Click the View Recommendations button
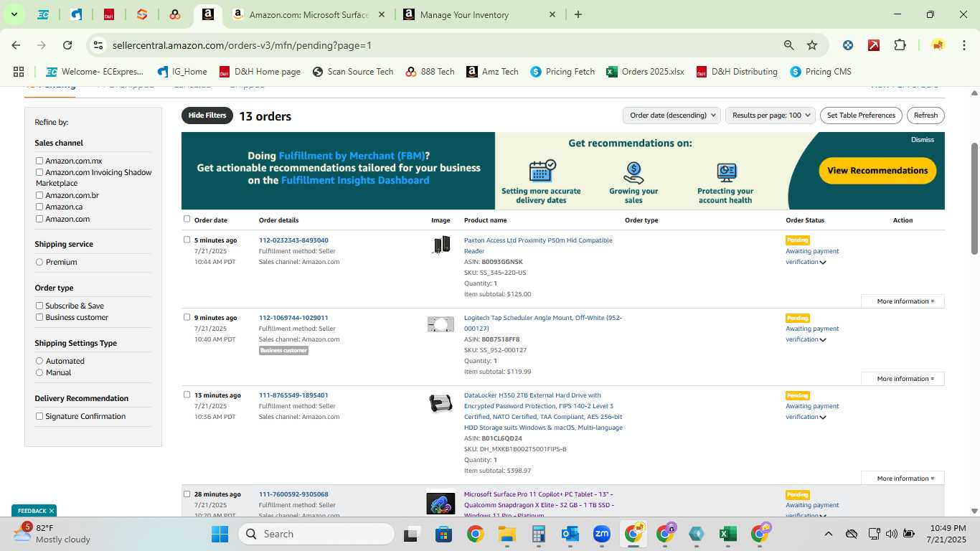 877,171
